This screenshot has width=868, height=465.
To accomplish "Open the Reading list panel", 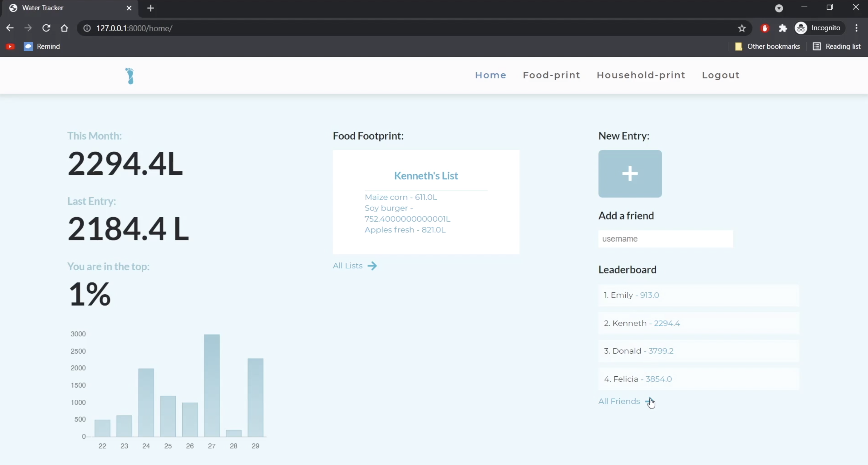I will click(837, 46).
